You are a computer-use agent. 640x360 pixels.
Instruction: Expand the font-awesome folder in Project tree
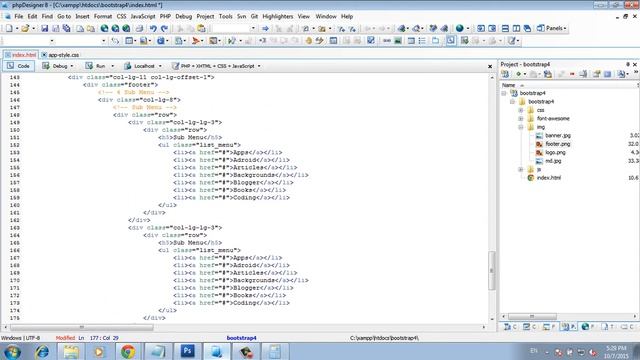[x=521, y=119]
